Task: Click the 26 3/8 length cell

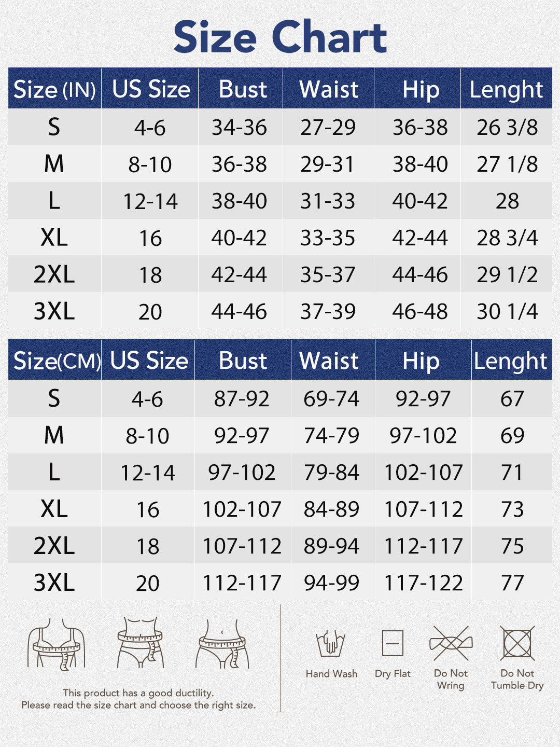Action: click(507, 128)
